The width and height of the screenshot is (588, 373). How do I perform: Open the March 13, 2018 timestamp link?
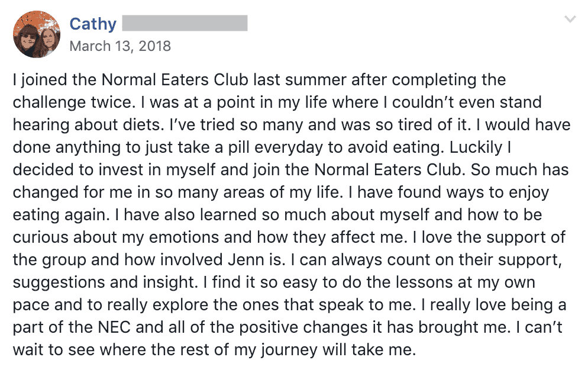coord(120,46)
